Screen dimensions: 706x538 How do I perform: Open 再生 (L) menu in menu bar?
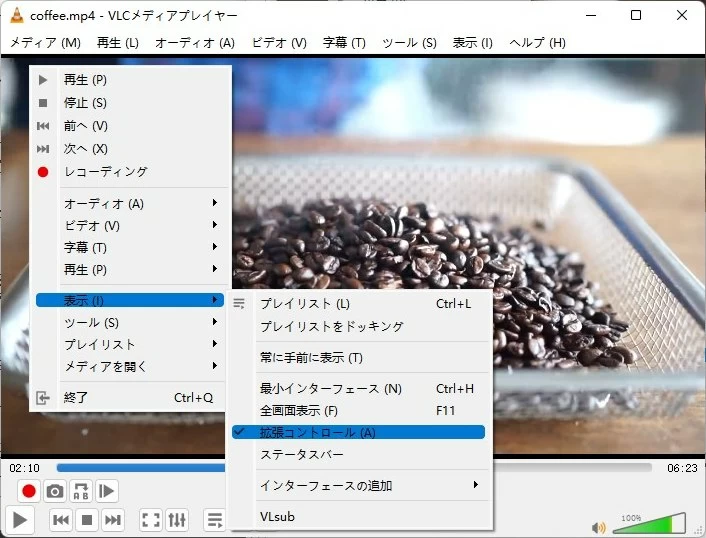coord(118,43)
